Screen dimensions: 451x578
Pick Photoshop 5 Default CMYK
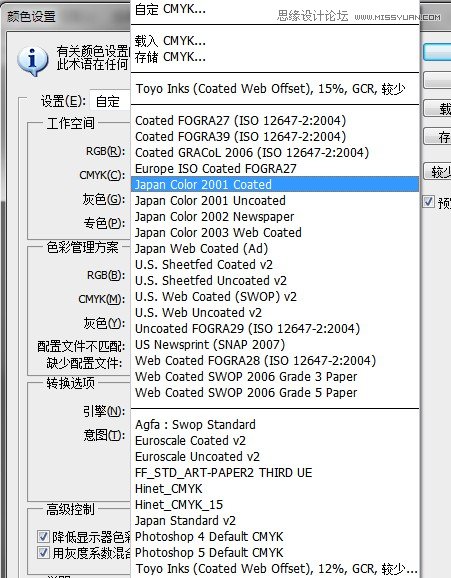[275, 553]
